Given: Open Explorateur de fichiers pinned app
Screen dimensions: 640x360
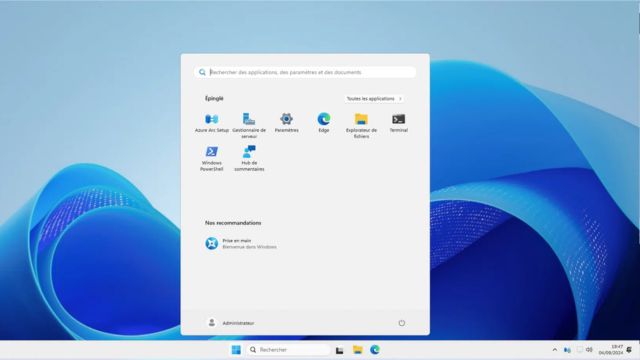Looking at the screenshot, I should [361, 126].
